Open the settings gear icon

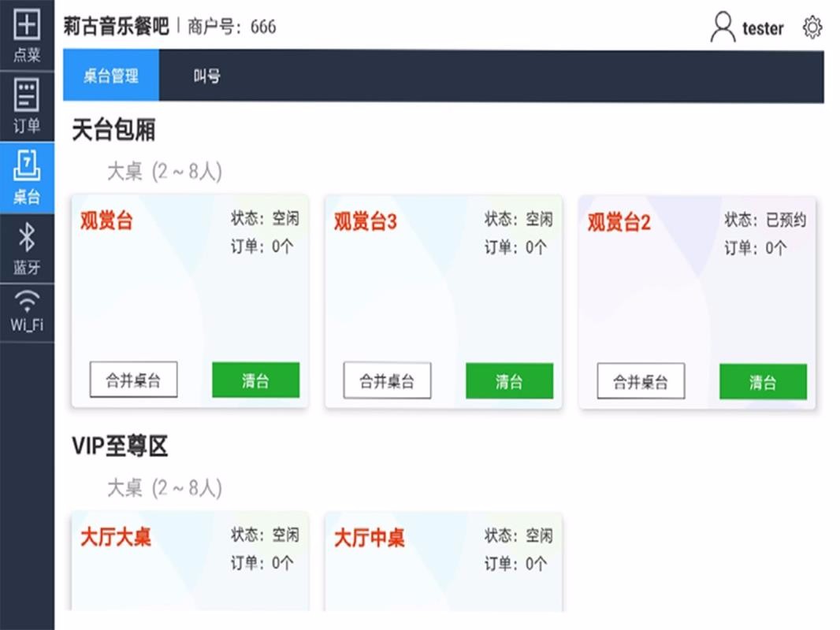(x=812, y=28)
